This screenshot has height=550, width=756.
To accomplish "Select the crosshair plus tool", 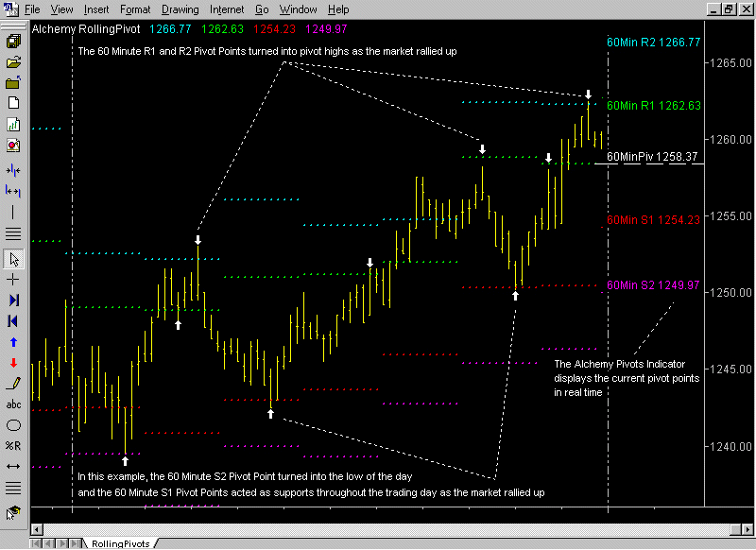I will click(13, 280).
